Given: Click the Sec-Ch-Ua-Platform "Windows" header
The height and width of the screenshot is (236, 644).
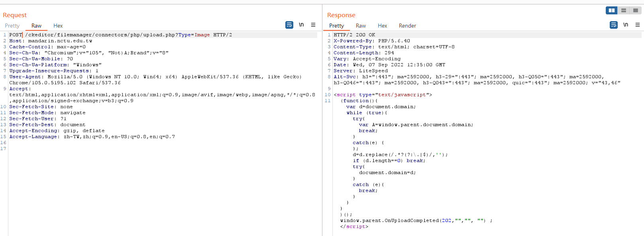Looking at the screenshot, I should click(55, 65).
